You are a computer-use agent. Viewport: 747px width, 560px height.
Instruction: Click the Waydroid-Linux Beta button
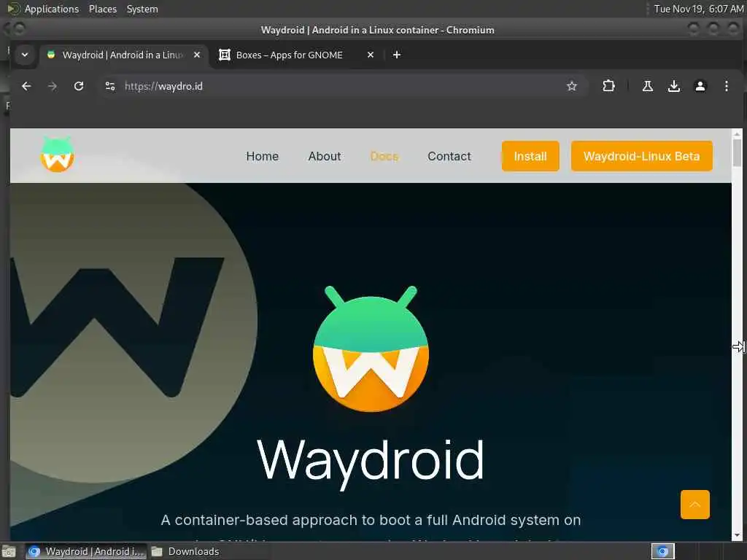coord(642,156)
